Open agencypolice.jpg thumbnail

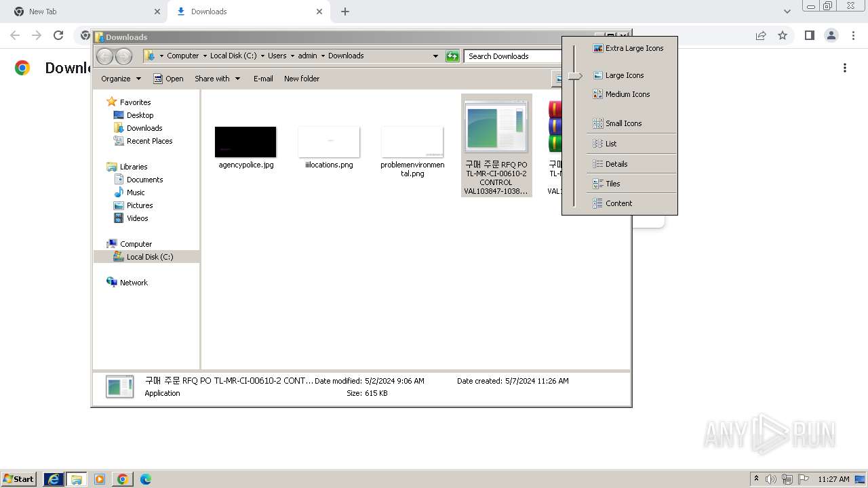[x=245, y=142]
